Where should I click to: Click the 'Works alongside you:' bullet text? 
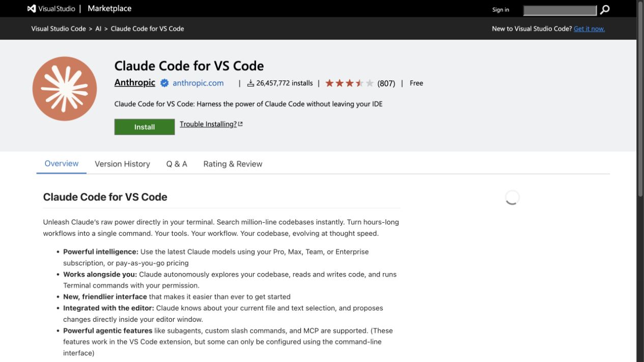(100, 274)
